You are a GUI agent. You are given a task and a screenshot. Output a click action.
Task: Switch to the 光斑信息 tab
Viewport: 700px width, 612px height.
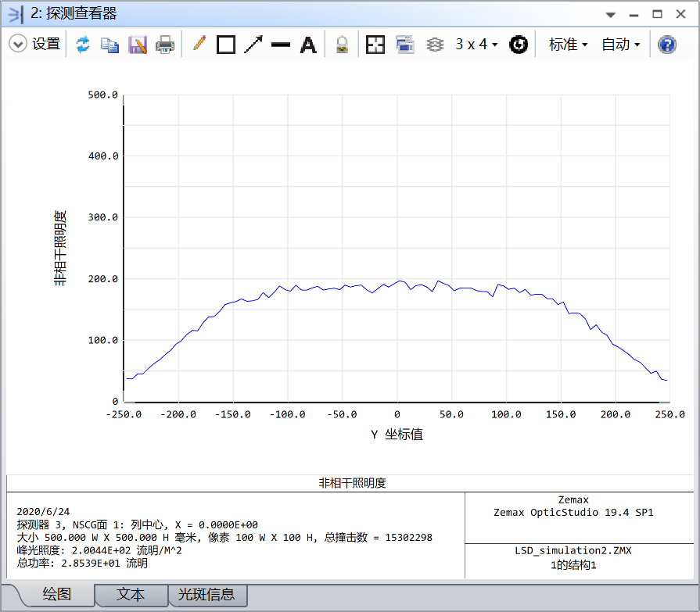207,595
